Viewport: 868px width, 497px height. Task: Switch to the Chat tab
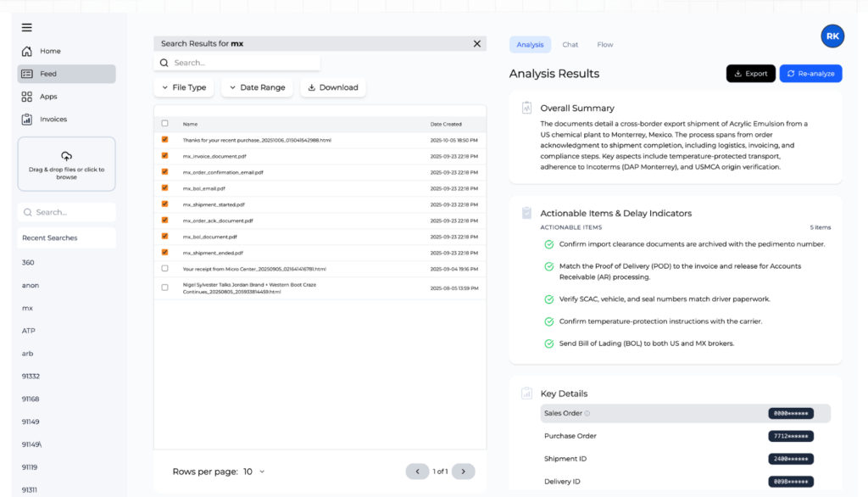click(570, 44)
